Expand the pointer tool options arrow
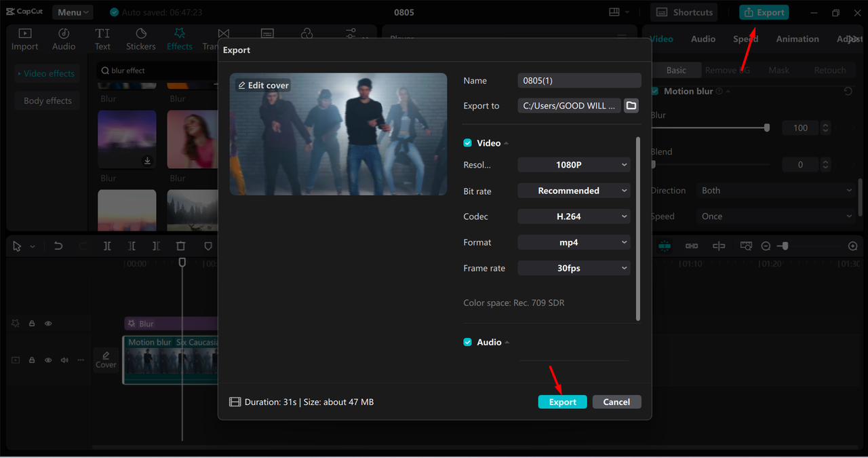This screenshot has width=868, height=458. click(x=33, y=246)
